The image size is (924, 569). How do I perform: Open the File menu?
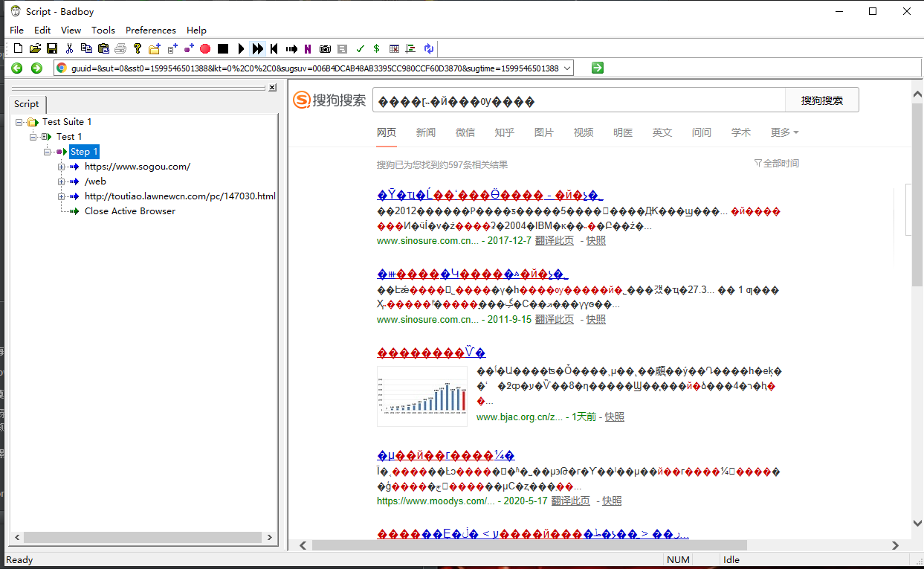pos(16,30)
